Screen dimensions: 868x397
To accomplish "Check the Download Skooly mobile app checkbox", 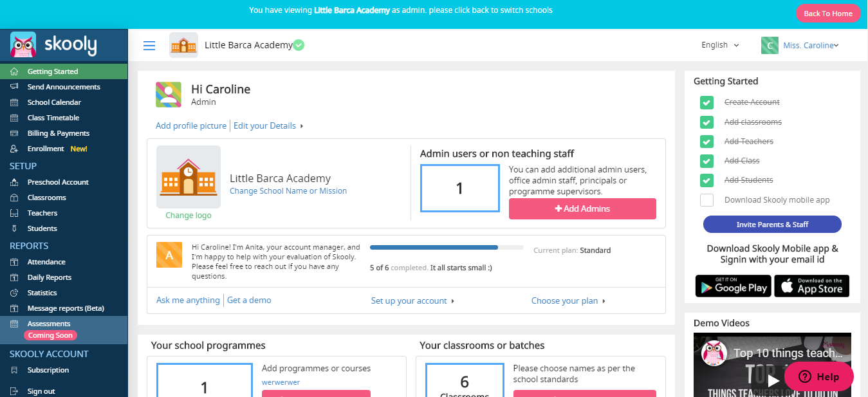I will pos(706,200).
